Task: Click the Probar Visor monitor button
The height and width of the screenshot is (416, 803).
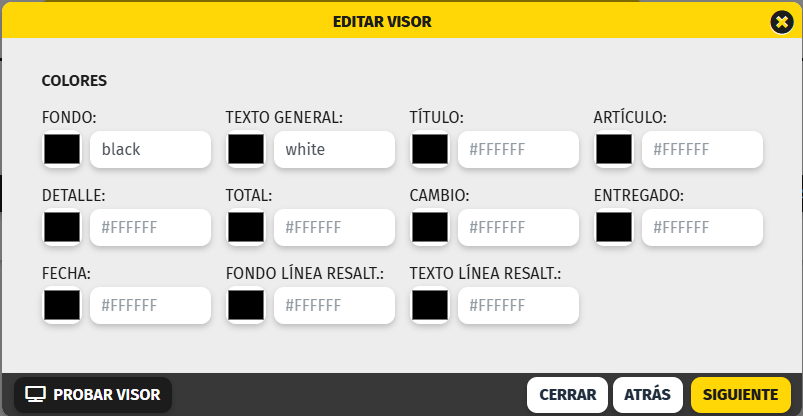Action: (93, 395)
